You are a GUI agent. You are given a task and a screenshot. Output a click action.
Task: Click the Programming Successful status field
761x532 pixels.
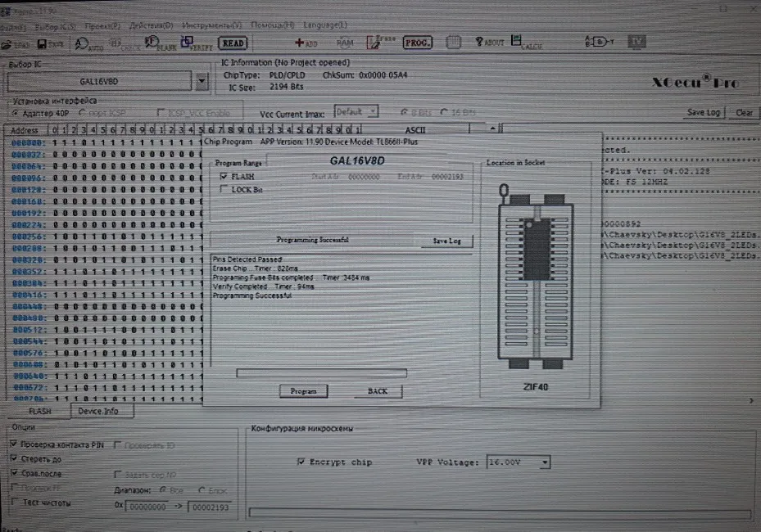[x=313, y=240]
